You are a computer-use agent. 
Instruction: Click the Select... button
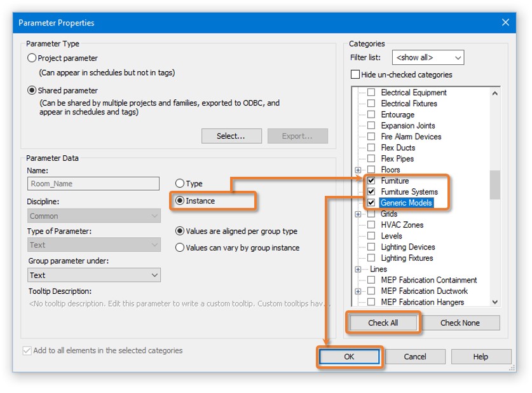pyautogui.click(x=231, y=136)
